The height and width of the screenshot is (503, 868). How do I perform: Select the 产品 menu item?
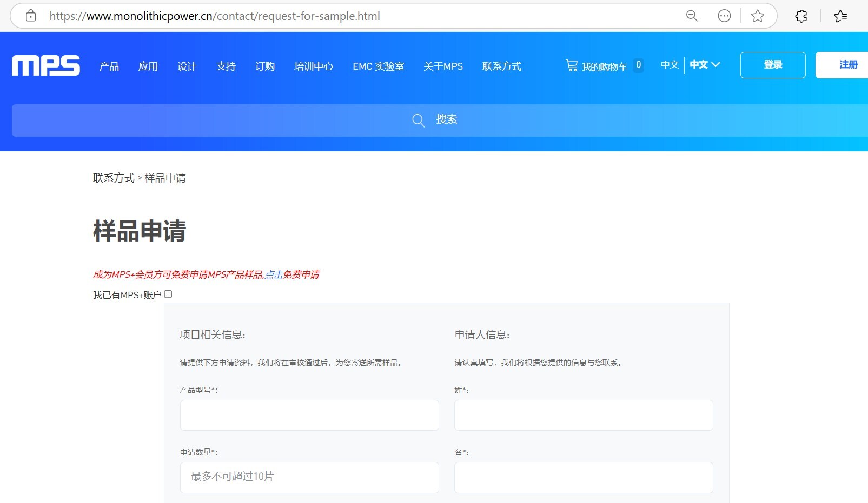[109, 66]
